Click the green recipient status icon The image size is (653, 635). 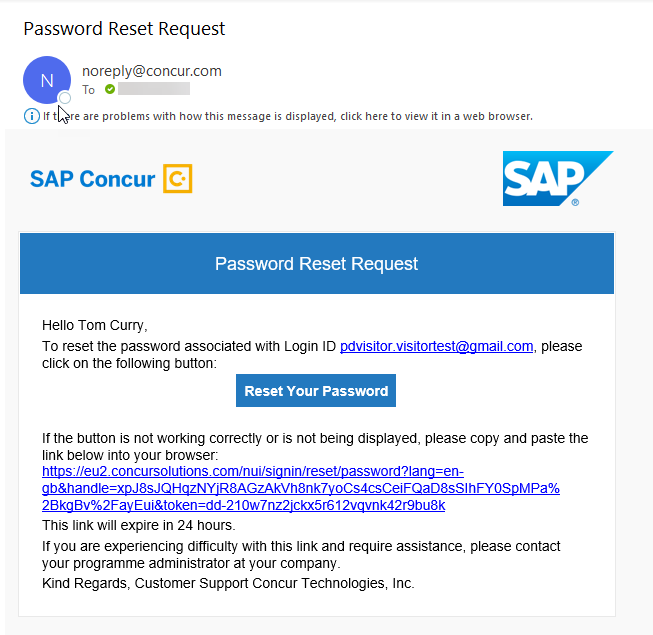point(109,89)
